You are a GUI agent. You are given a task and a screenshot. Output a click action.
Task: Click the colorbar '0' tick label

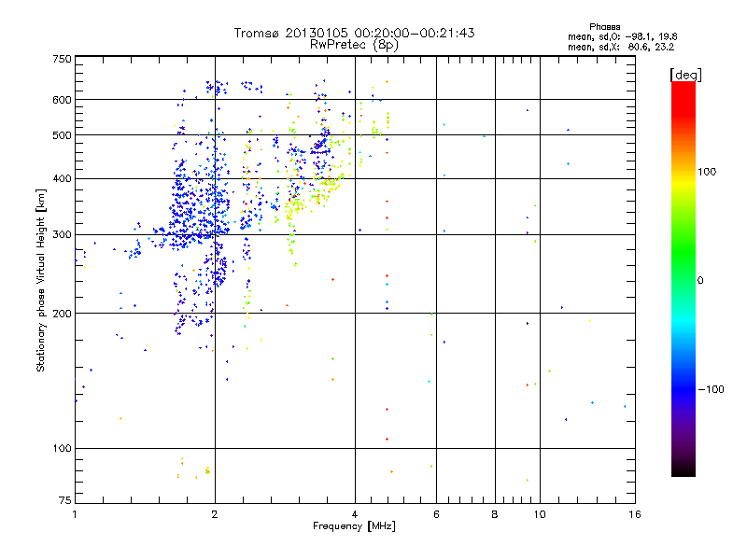point(700,281)
